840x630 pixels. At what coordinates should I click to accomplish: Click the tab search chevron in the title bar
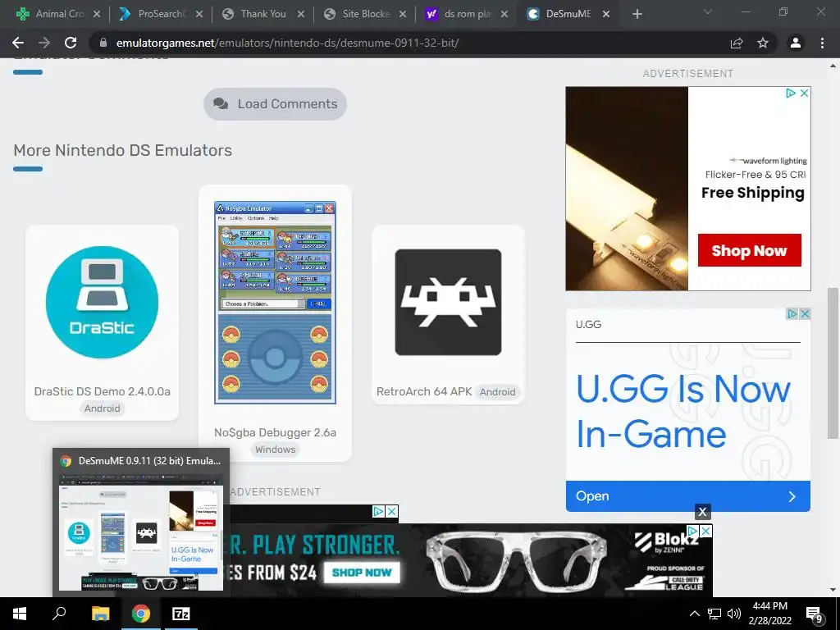coord(708,11)
